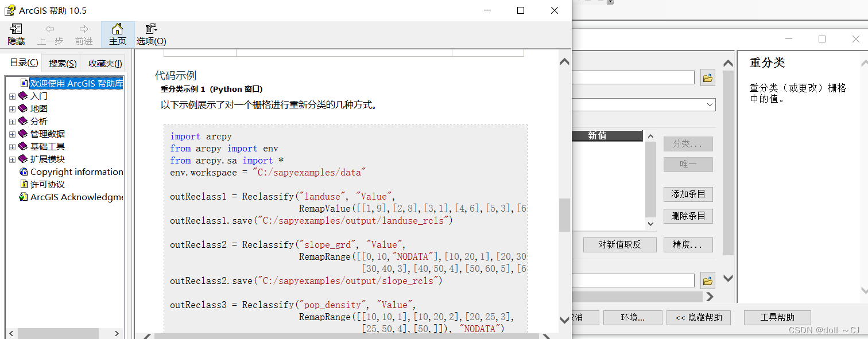This screenshot has width=868, height=339.
Task: Click the book icon beside 分析
Action: click(23, 121)
